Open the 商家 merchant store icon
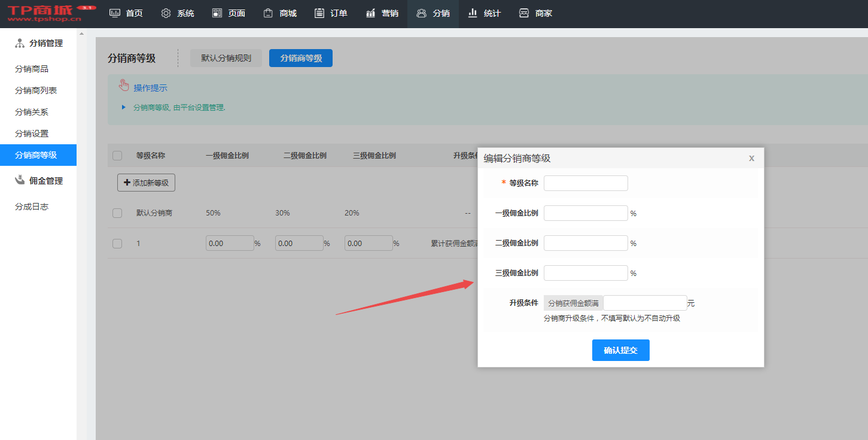 [524, 13]
